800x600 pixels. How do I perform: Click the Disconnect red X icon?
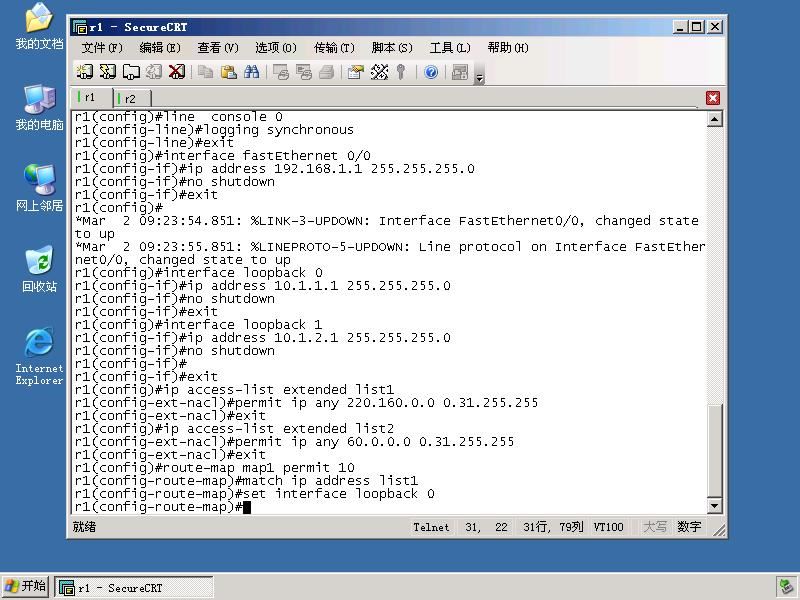(x=177, y=72)
